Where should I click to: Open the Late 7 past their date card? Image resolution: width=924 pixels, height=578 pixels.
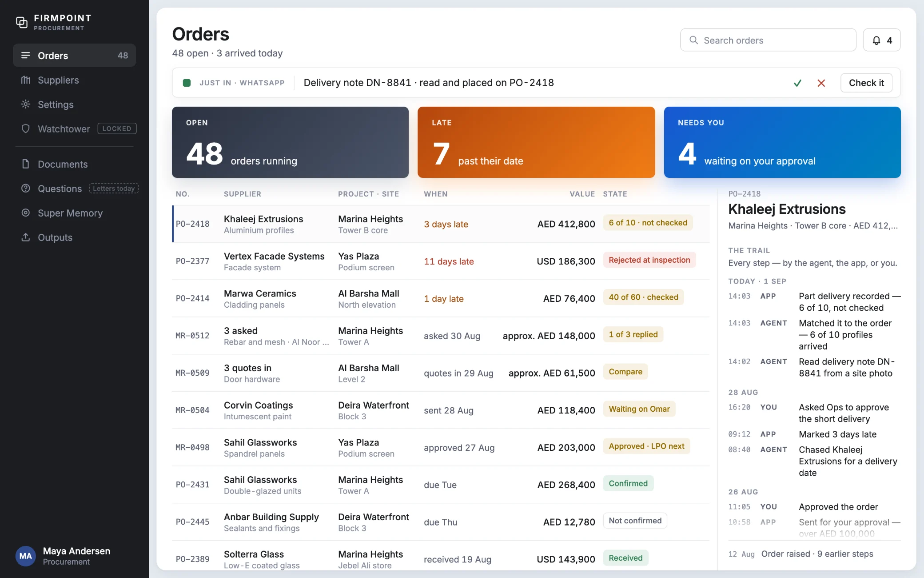(536, 142)
